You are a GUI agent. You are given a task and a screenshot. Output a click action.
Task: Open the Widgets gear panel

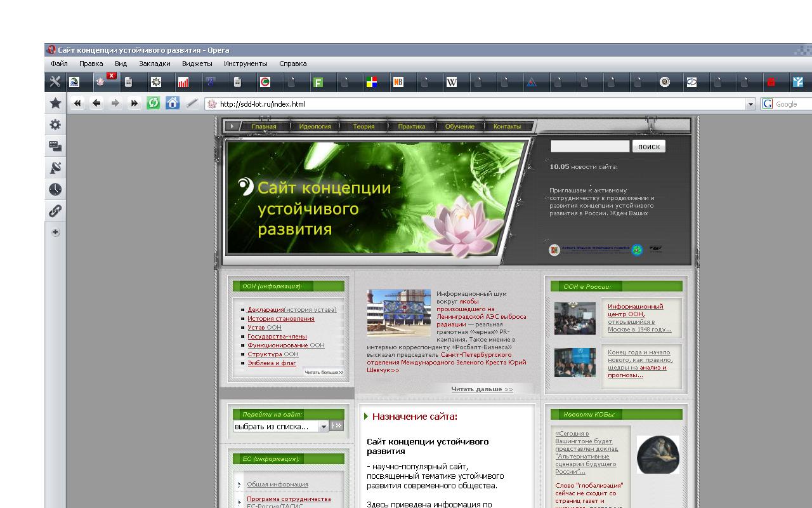(55, 124)
